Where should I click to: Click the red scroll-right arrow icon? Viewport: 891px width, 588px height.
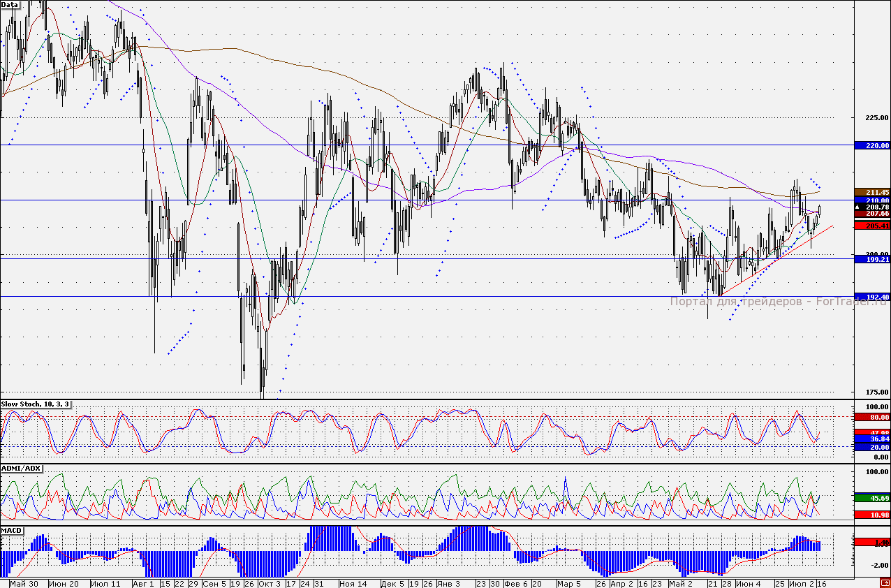(x=885, y=582)
